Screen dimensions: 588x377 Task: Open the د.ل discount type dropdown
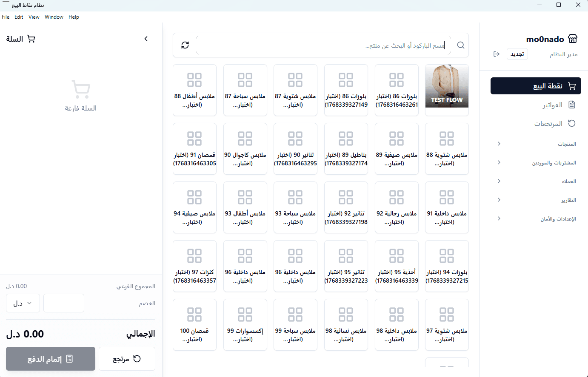[23, 303]
